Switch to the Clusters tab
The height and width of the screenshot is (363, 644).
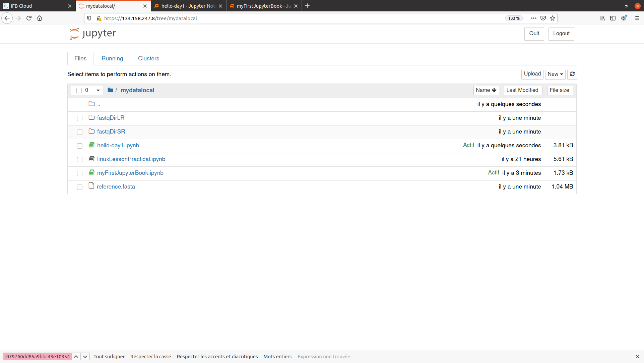(148, 58)
